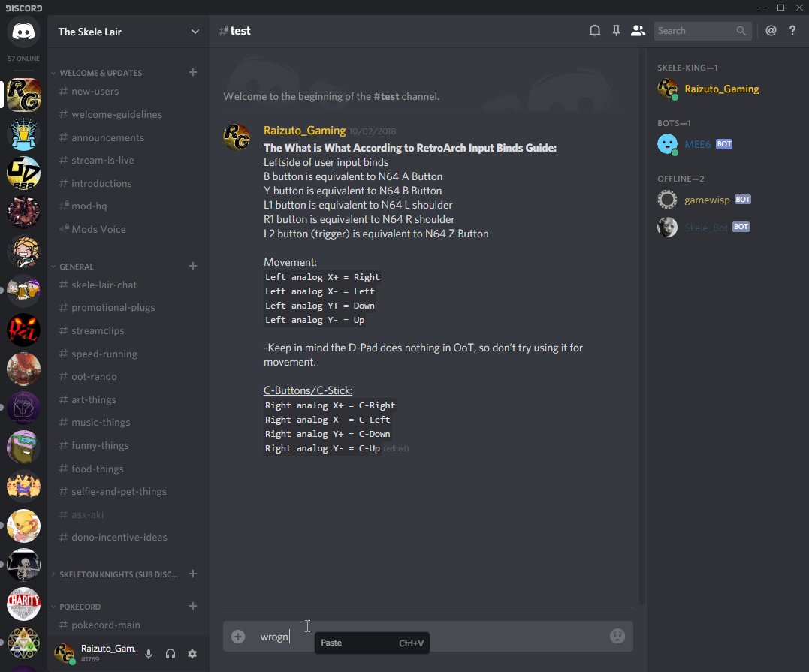Open User Settings with the gear icon

pyautogui.click(x=192, y=654)
